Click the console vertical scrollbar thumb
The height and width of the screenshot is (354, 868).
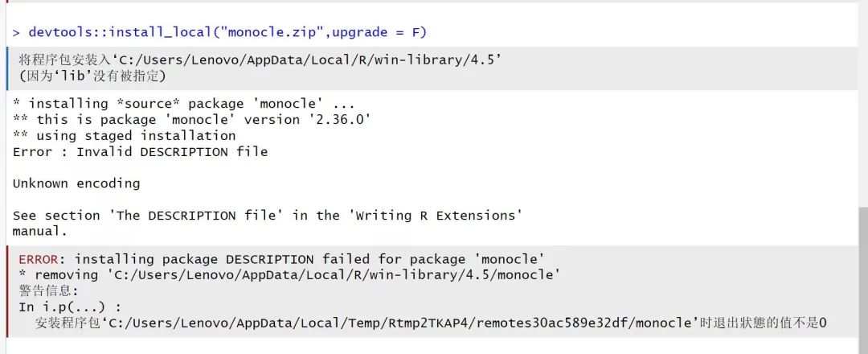863,281
